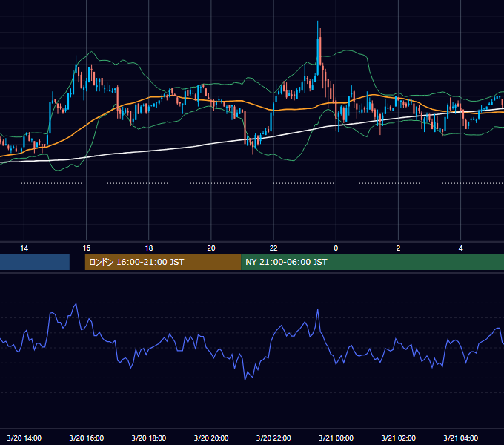The height and width of the screenshot is (445, 504).
Task: Click hour label 20 on price chart axis
Action: click(x=211, y=248)
